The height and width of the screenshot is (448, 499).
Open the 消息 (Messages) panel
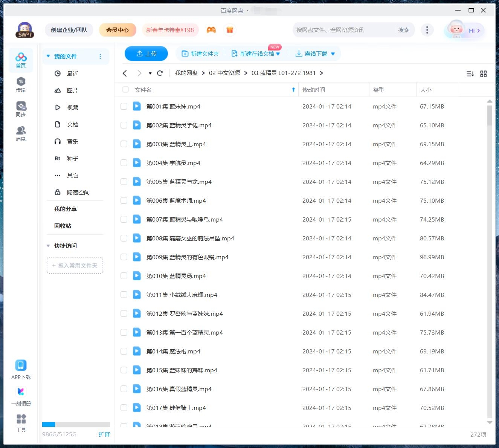point(21,133)
